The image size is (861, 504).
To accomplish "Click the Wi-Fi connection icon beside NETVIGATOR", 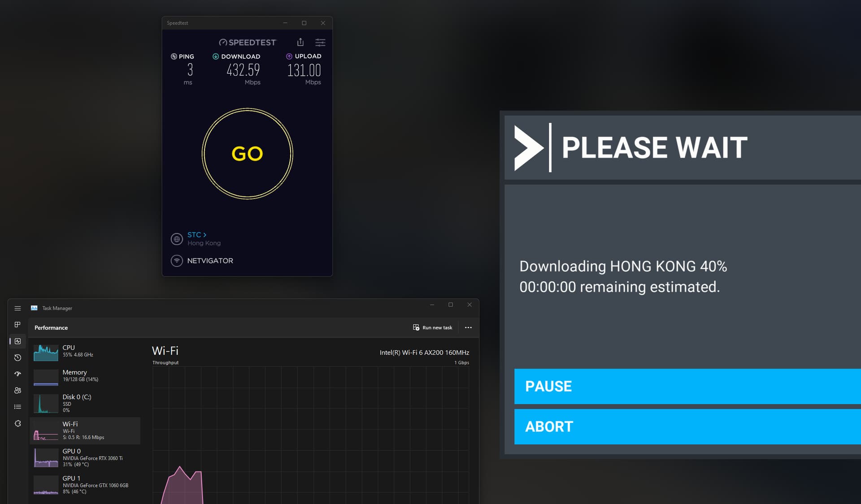I will click(177, 261).
